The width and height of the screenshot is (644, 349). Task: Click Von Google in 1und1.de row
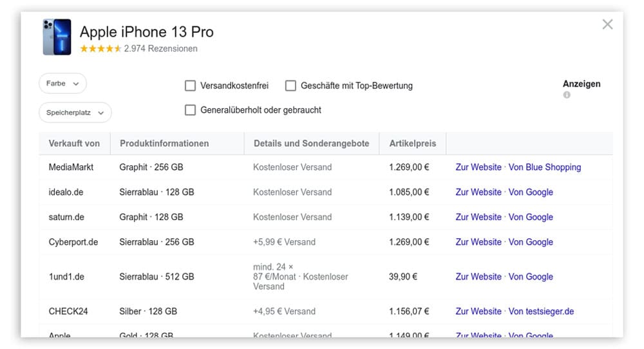pos(531,277)
